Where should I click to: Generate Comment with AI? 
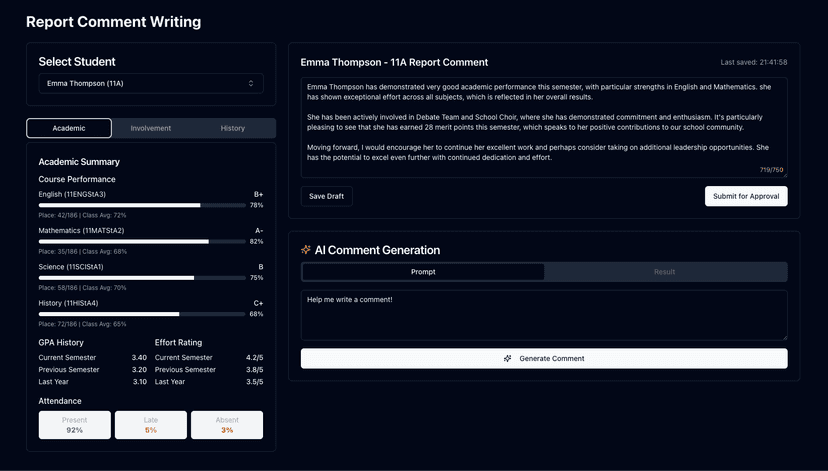coord(544,359)
